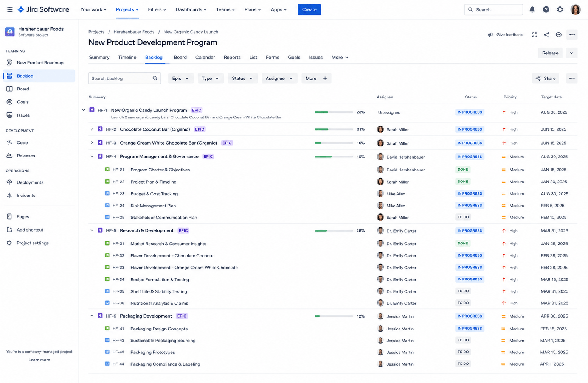Screen dimensions: 588x383
Task: Open the Your work menu
Action: tap(93, 9)
